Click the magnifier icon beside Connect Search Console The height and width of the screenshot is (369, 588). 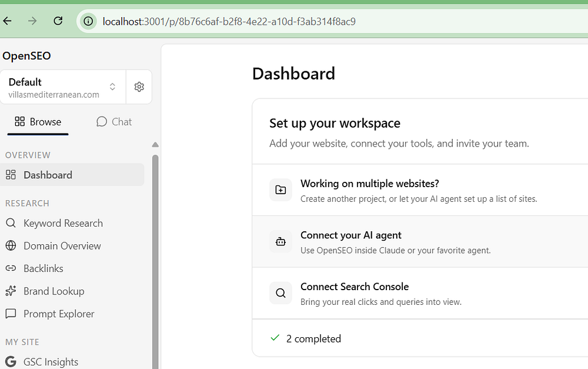(x=280, y=293)
